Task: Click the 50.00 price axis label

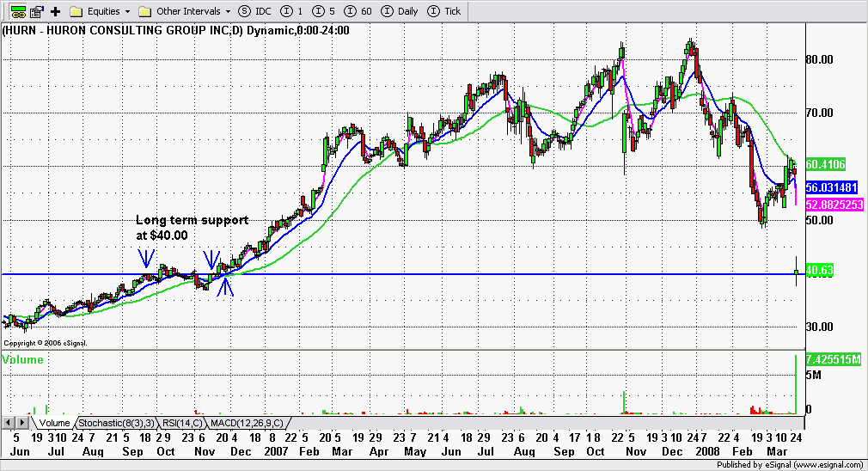Action: tap(819, 220)
